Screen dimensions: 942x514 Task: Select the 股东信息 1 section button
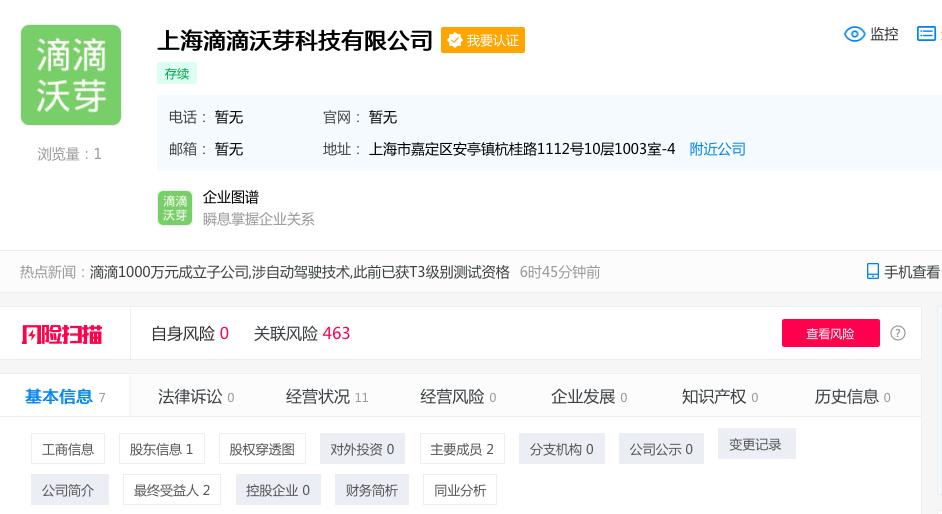pyautogui.click(x=162, y=449)
